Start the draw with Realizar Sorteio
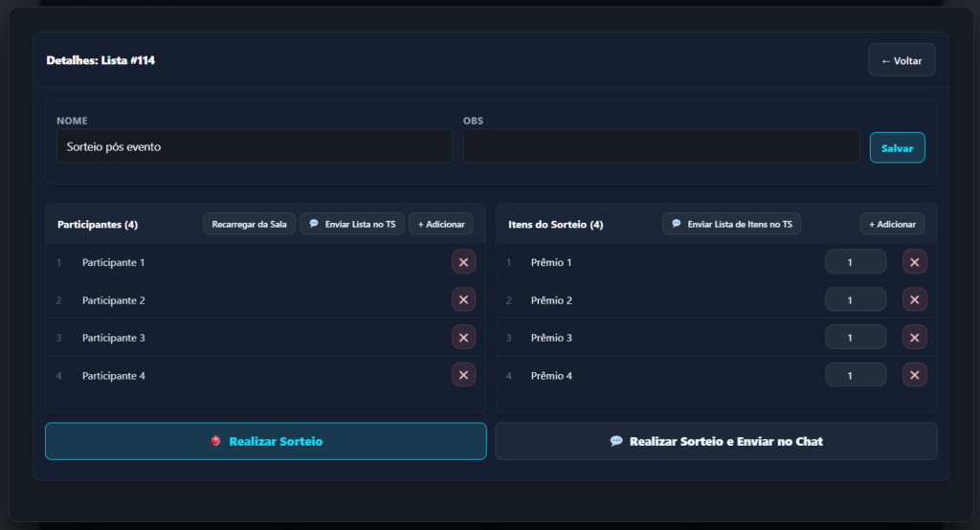 266,441
